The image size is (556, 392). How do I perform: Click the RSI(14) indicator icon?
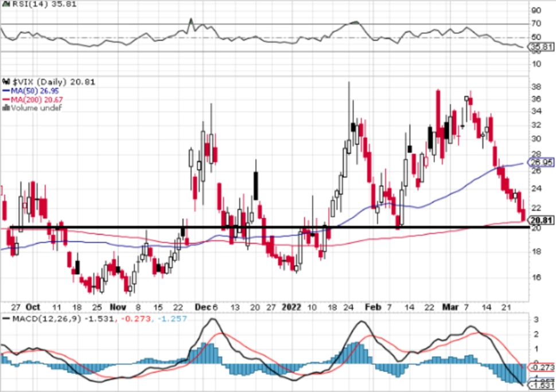point(6,4)
